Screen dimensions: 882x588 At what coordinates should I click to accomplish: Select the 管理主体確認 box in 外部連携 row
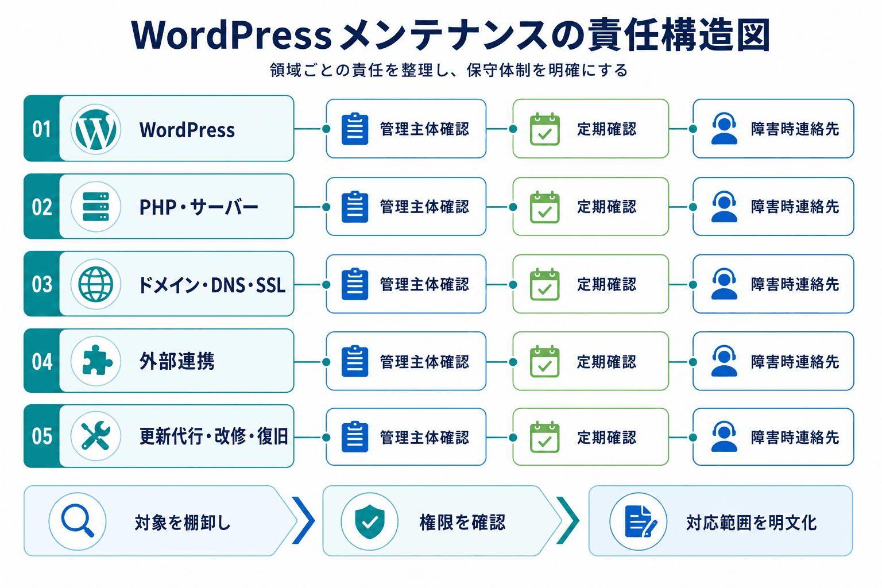click(406, 361)
